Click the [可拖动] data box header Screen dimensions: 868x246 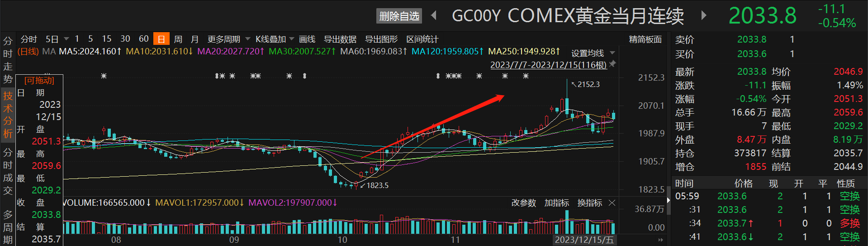tap(39, 81)
